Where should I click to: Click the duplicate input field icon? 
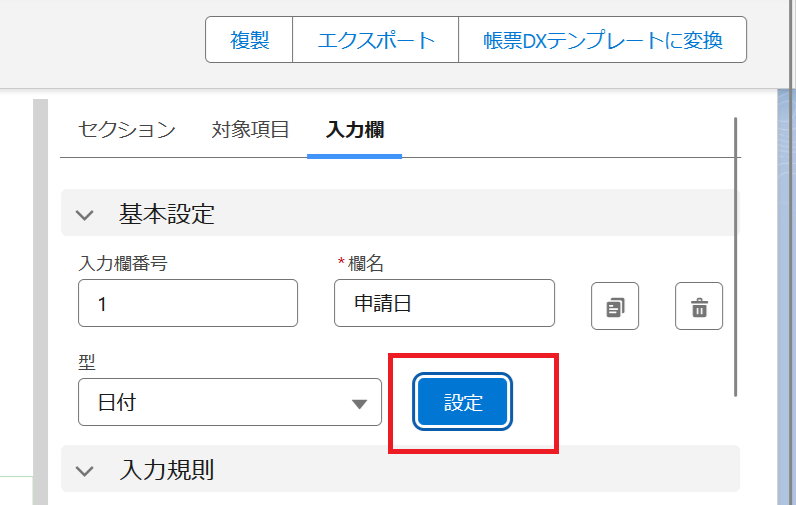tap(615, 307)
